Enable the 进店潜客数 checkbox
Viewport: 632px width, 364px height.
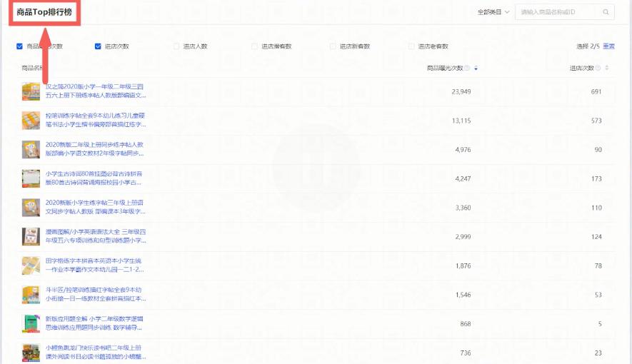254,46
